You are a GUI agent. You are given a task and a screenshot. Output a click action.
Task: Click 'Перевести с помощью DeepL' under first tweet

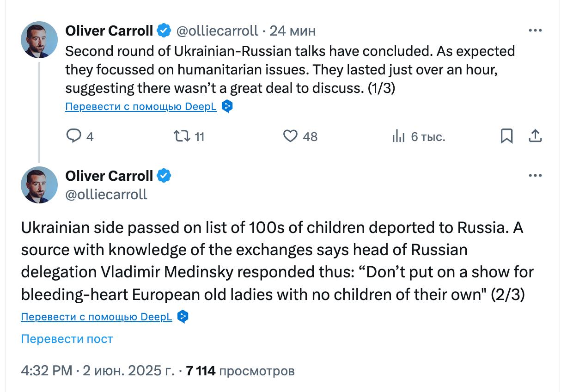point(140,107)
